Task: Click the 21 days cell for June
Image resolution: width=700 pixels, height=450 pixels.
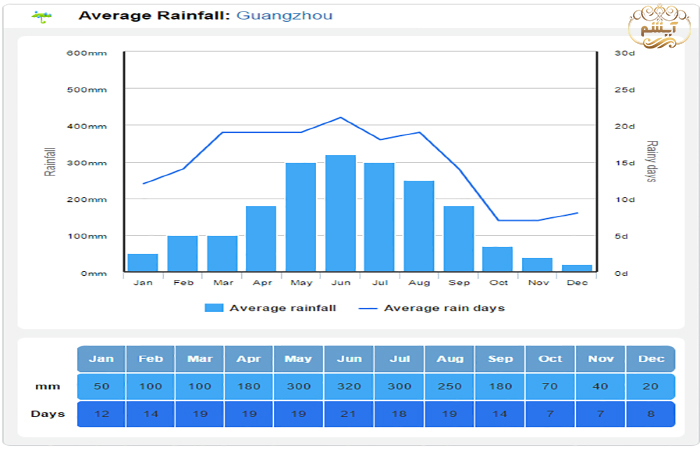Action: (350, 414)
